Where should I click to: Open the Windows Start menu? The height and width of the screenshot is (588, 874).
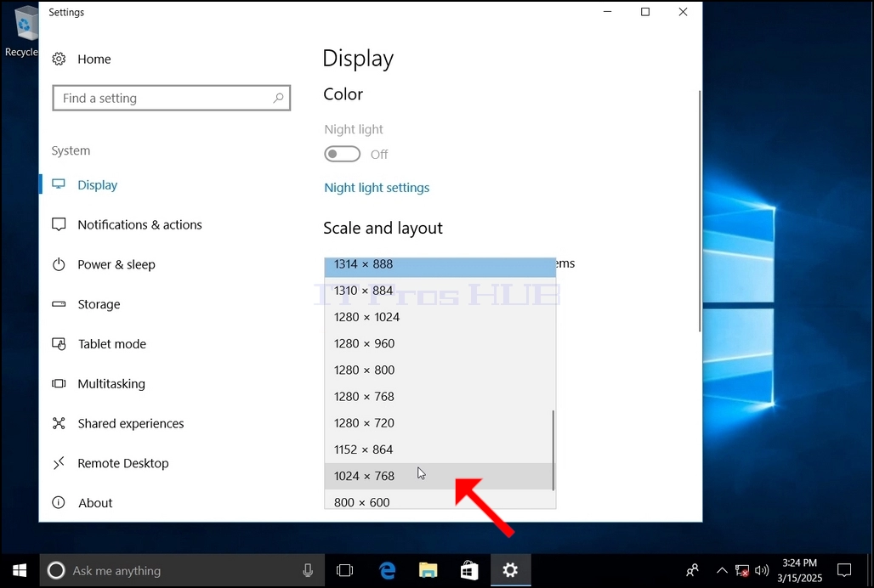(20, 570)
